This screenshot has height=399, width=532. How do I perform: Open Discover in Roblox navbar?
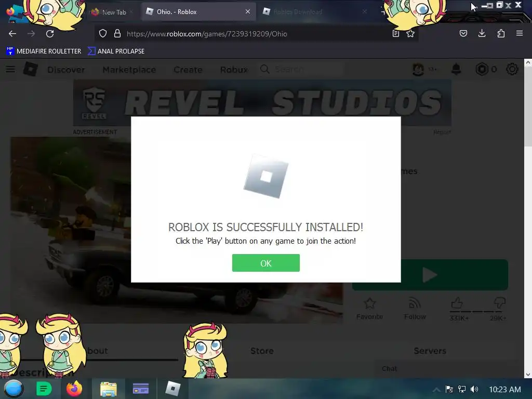[x=66, y=70]
